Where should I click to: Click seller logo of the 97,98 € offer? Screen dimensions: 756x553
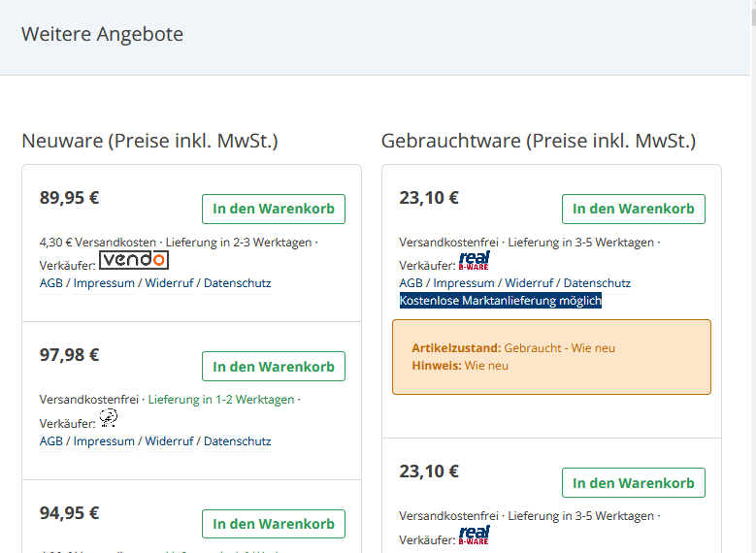[109, 418]
